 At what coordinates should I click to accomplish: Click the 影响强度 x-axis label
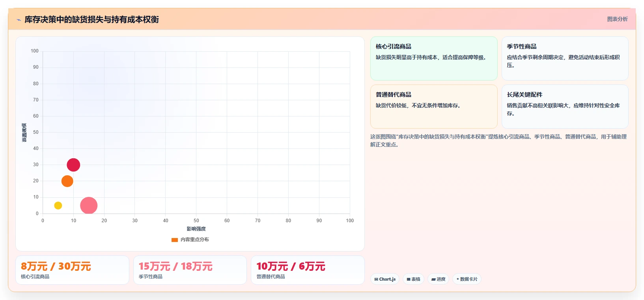[196, 229]
